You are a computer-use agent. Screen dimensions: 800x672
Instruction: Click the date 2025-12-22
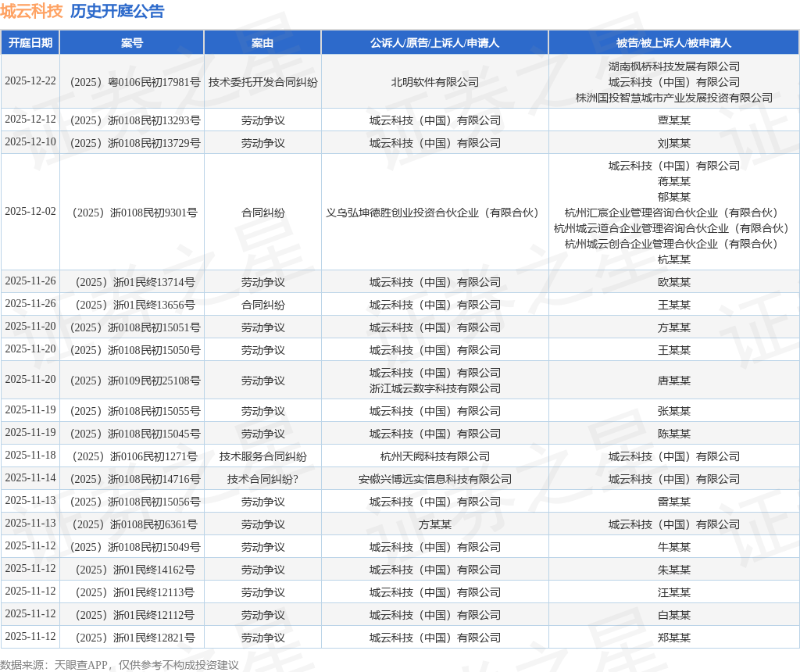pyautogui.click(x=30, y=81)
